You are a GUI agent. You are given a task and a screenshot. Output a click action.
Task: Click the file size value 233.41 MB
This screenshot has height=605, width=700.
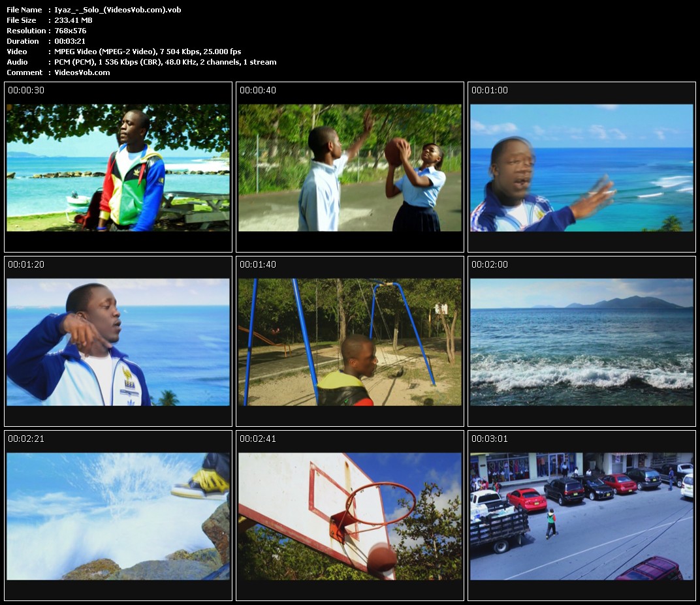click(73, 20)
